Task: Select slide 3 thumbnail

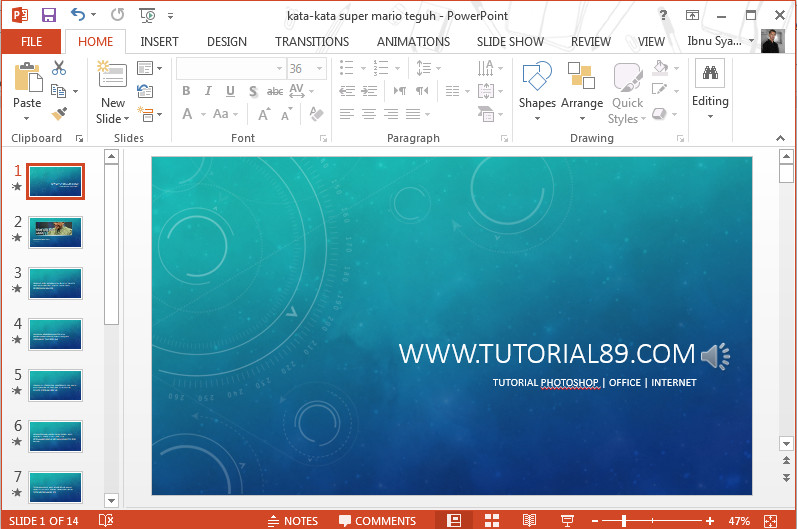Action: point(55,284)
